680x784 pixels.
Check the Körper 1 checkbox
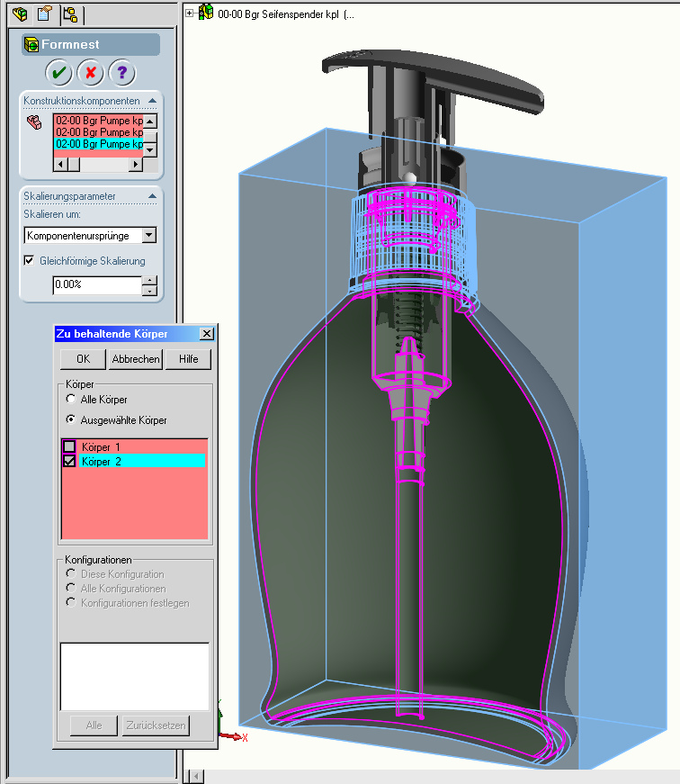click(69, 446)
